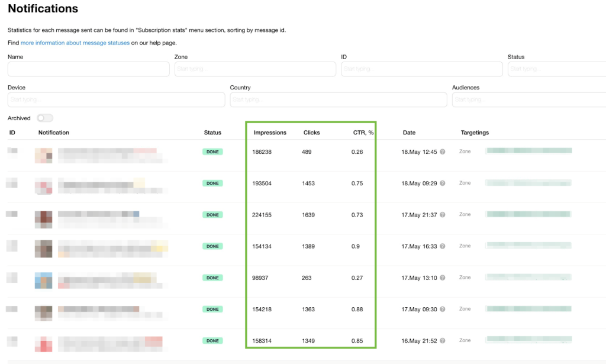Click the green Targetings bar on the top row
The height and width of the screenshot is (364, 606).
point(528,151)
